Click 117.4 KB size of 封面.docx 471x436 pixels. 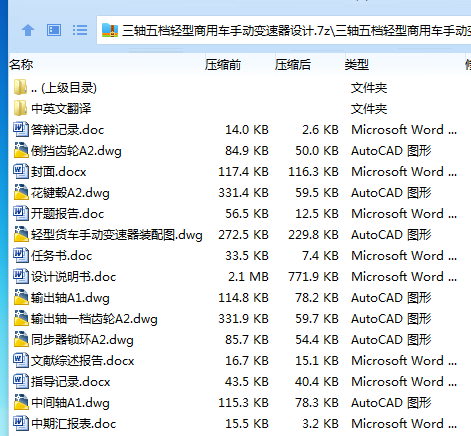(243, 172)
